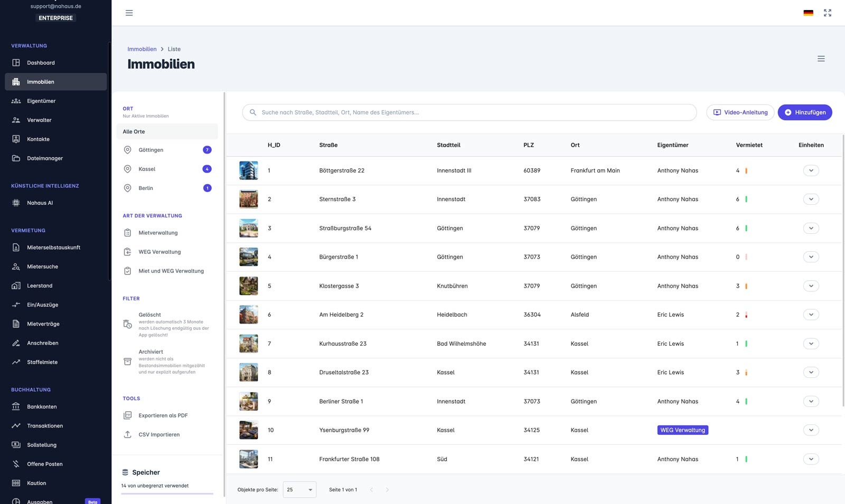The width and height of the screenshot is (845, 504).
Task: Show Gelöscht properties filter
Action: pos(167,324)
